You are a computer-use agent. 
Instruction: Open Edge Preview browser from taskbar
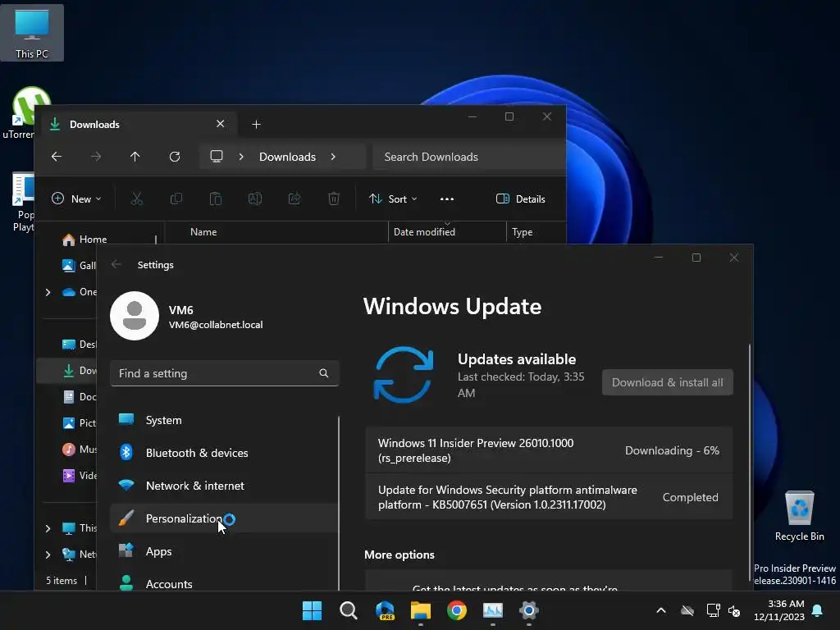385,610
